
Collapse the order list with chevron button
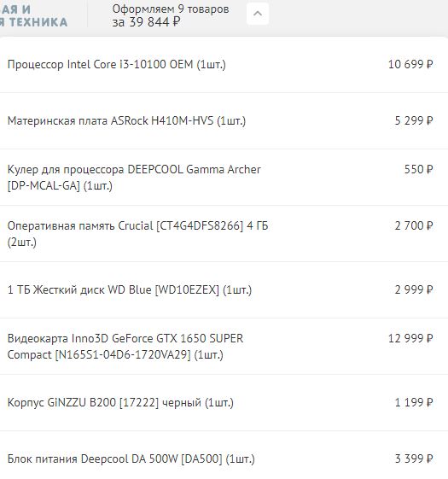click(x=258, y=14)
